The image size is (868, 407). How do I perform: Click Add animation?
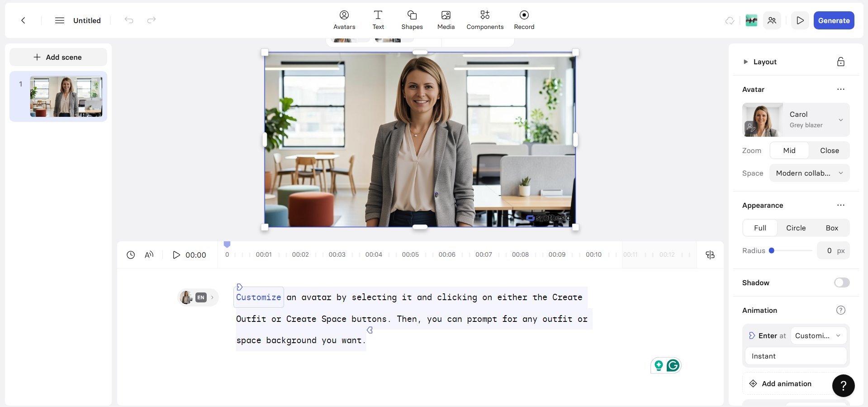click(787, 384)
